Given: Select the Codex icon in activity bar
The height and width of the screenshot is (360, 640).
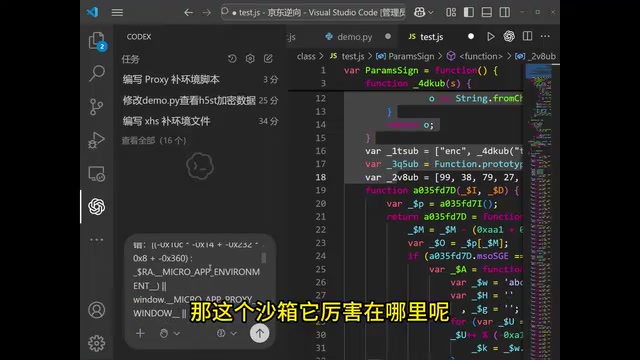Looking at the screenshot, I should (x=97, y=207).
